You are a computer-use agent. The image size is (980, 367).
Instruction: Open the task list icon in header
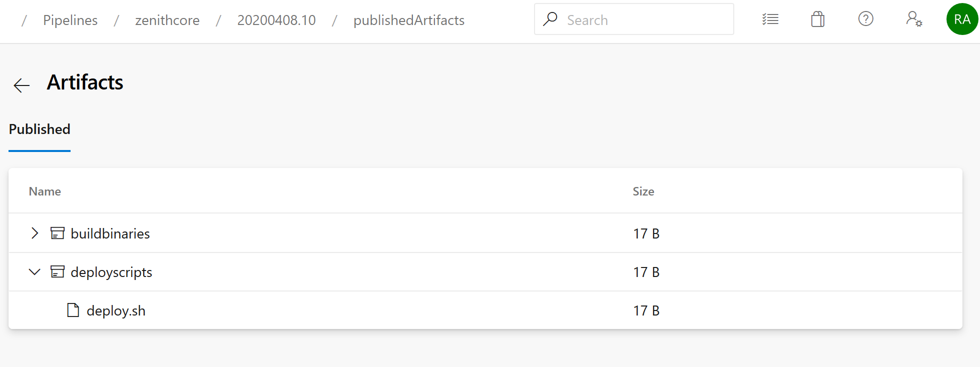point(770,19)
